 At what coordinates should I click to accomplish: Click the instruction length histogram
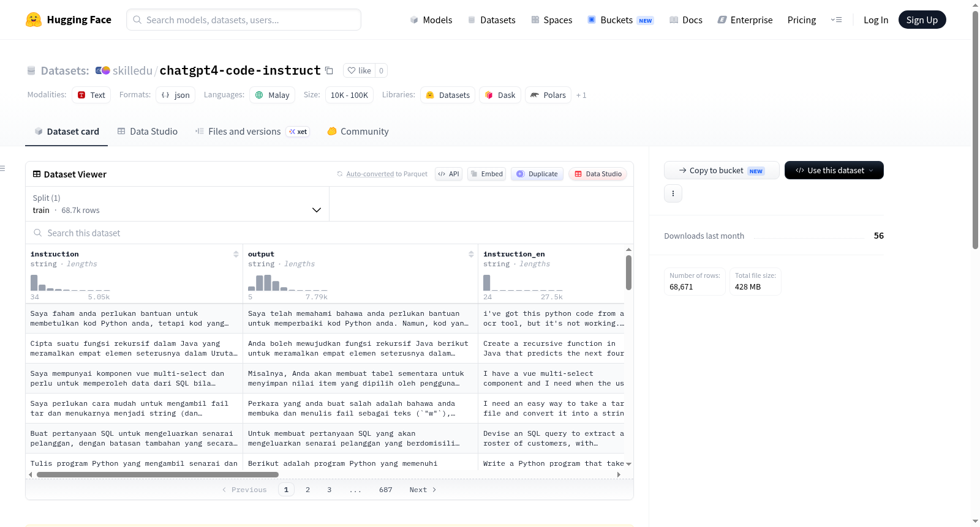tap(70, 282)
